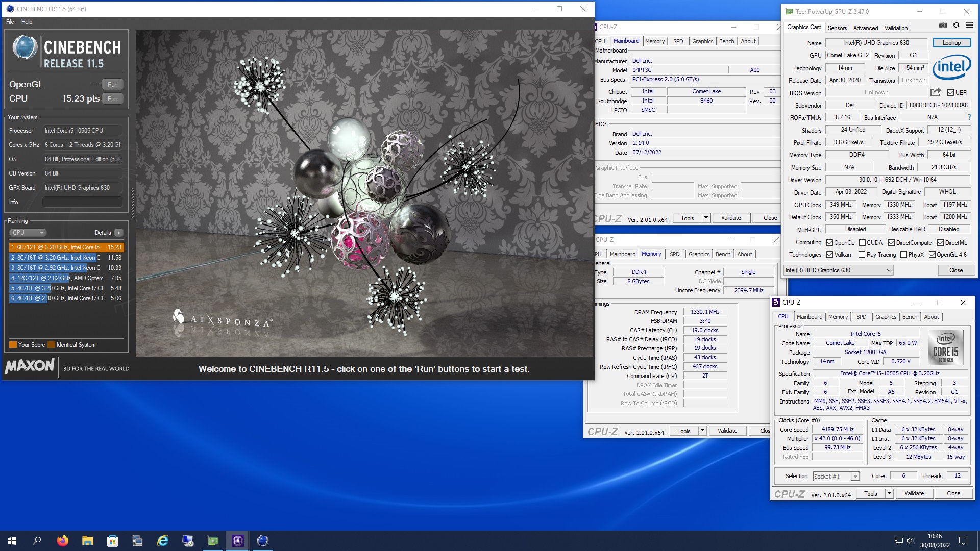
Task: Click the taskbar search magnifier icon
Action: 37,541
